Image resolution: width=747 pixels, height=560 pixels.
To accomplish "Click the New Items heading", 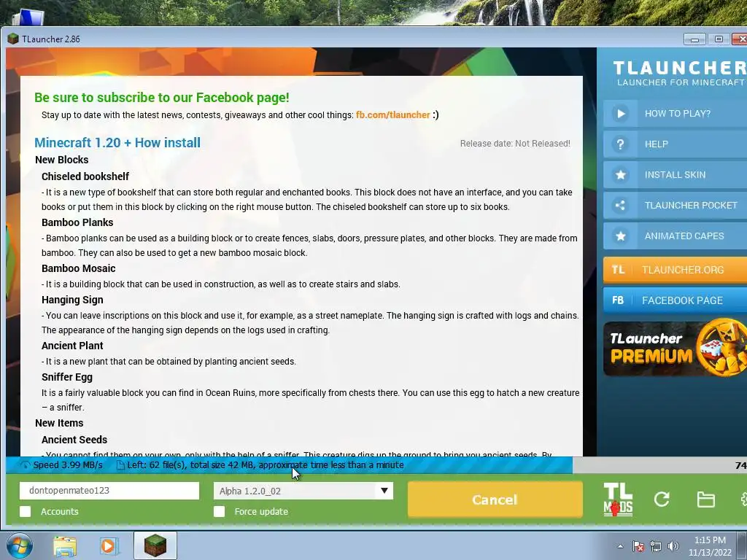I will pos(59,423).
